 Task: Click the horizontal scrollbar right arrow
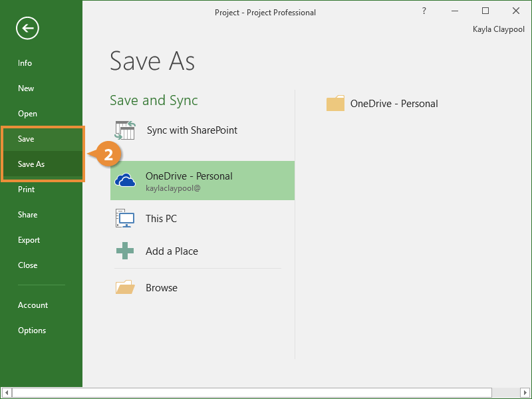pyautogui.click(x=525, y=393)
